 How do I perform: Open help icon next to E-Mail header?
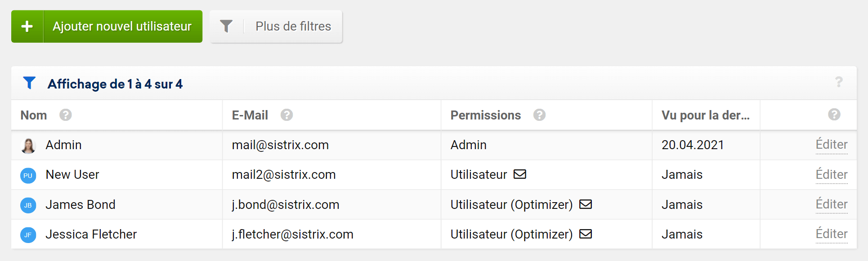click(x=286, y=115)
